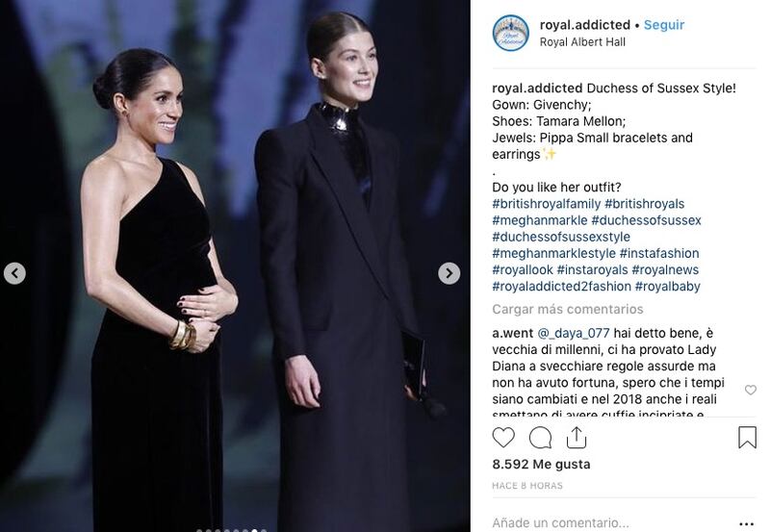
Task: Click the @_daya_077 mention
Action: coord(574,333)
